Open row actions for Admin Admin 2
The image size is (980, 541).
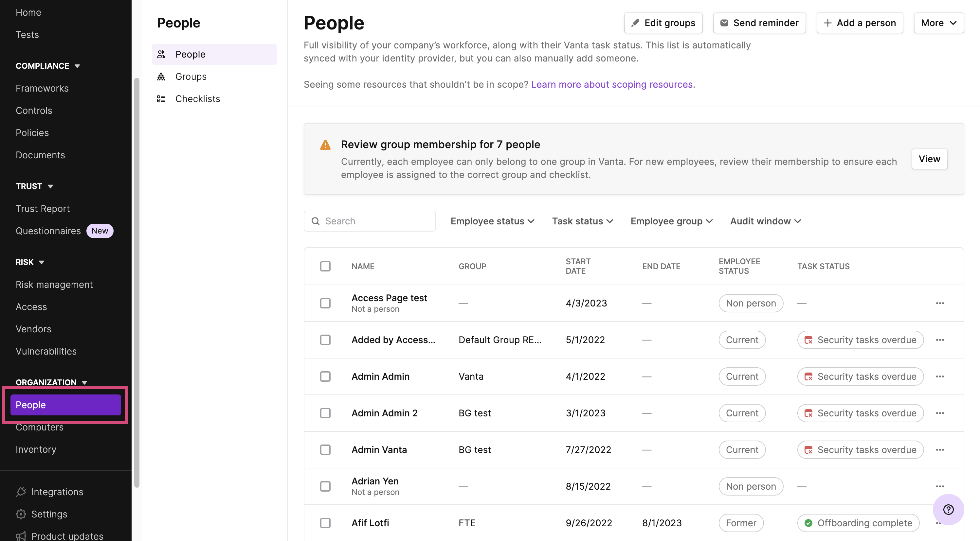pos(940,413)
